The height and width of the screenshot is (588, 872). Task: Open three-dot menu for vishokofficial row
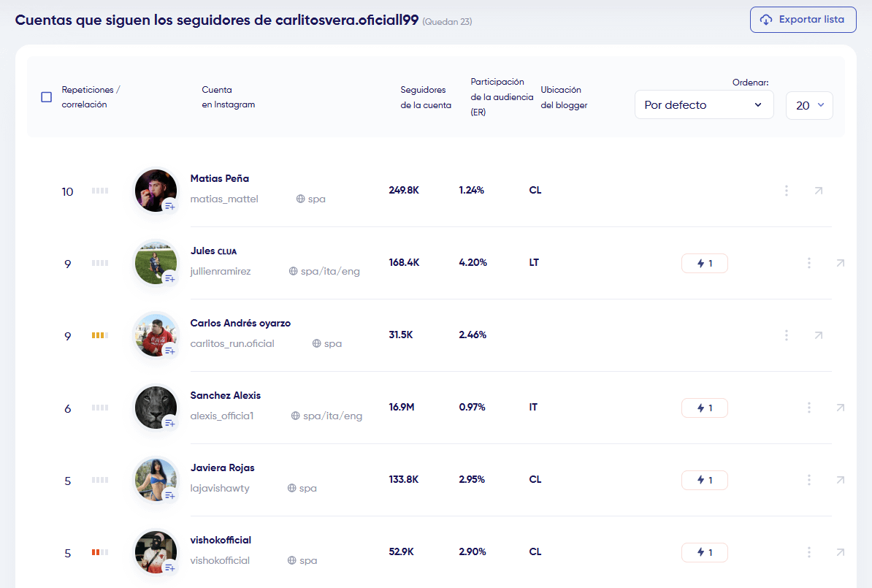click(x=809, y=552)
